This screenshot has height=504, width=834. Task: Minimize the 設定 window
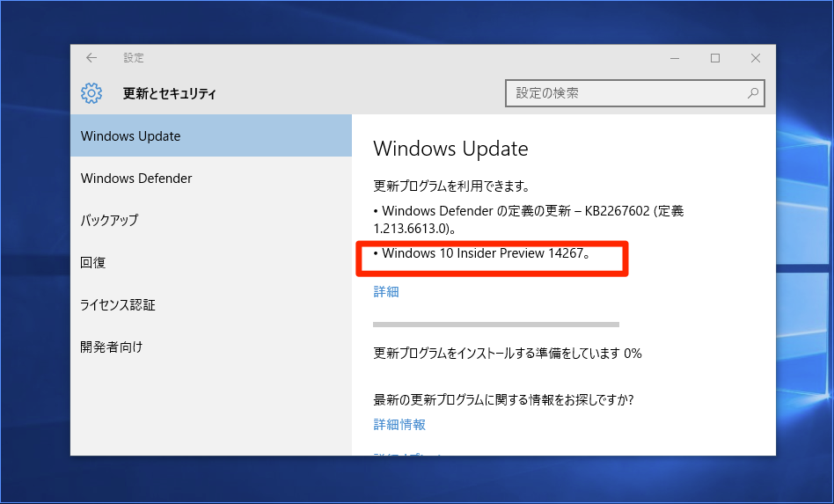click(x=675, y=58)
